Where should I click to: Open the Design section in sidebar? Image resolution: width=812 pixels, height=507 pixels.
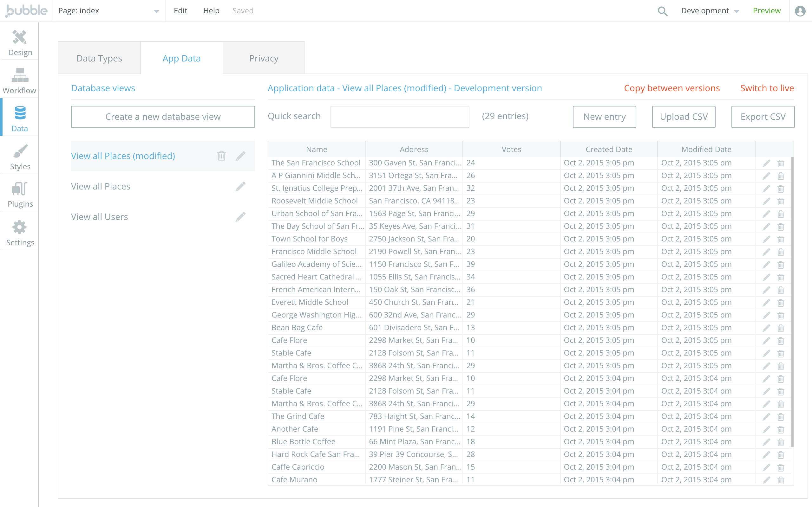19,43
